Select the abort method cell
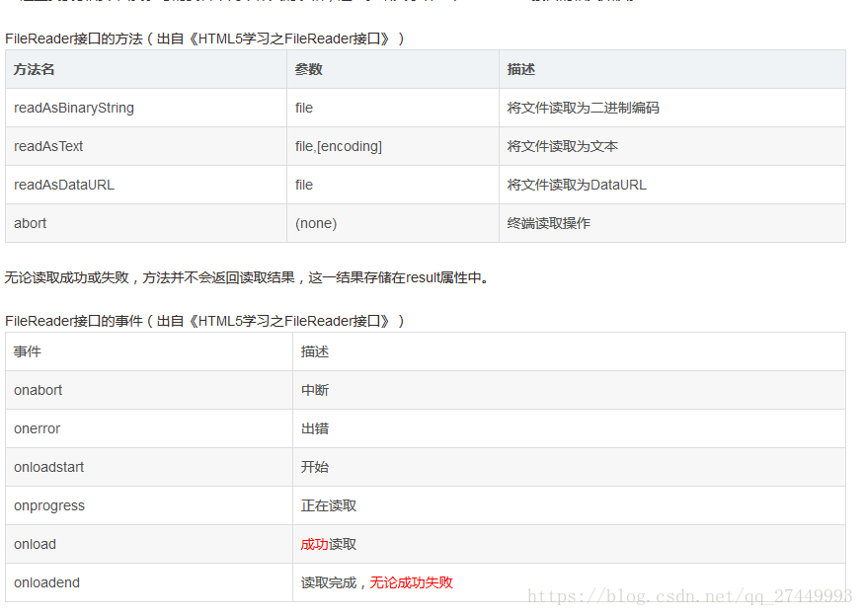 [x=146, y=223]
